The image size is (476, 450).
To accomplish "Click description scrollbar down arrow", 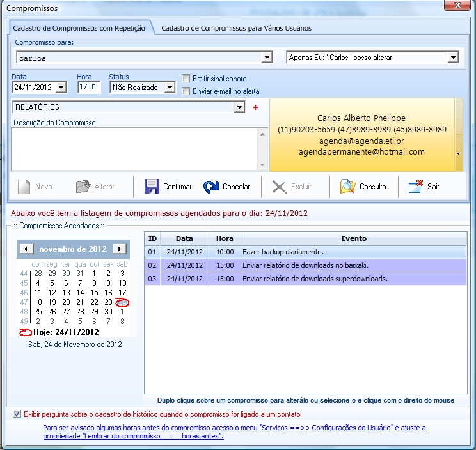I will [262, 165].
